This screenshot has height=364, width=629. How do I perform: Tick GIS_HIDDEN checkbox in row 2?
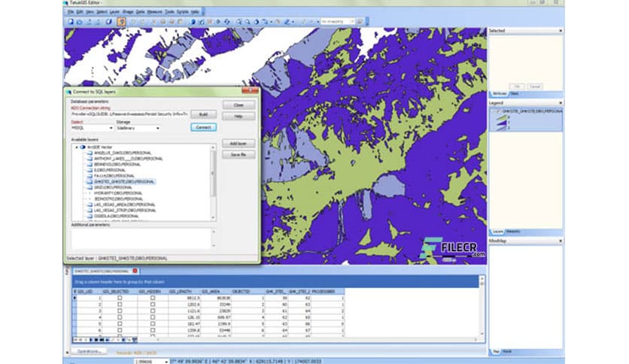pyautogui.click(x=153, y=305)
